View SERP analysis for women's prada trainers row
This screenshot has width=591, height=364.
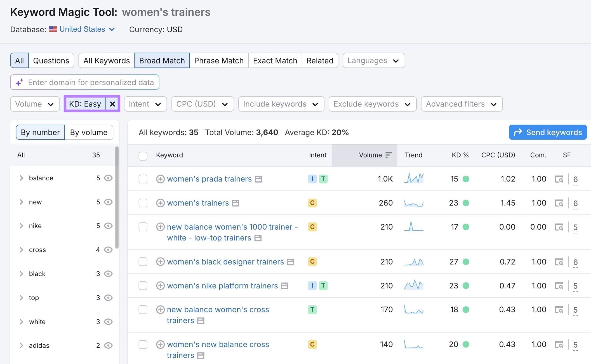coord(559,179)
